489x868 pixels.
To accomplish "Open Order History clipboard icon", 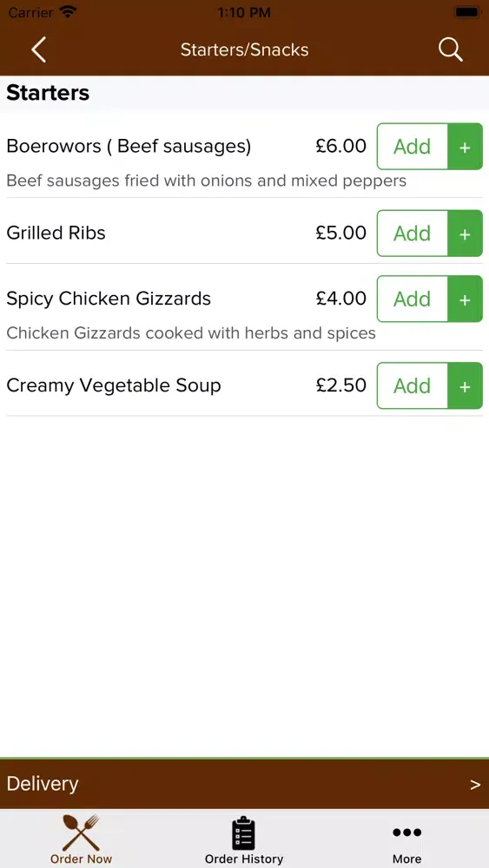I will coord(244,833).
